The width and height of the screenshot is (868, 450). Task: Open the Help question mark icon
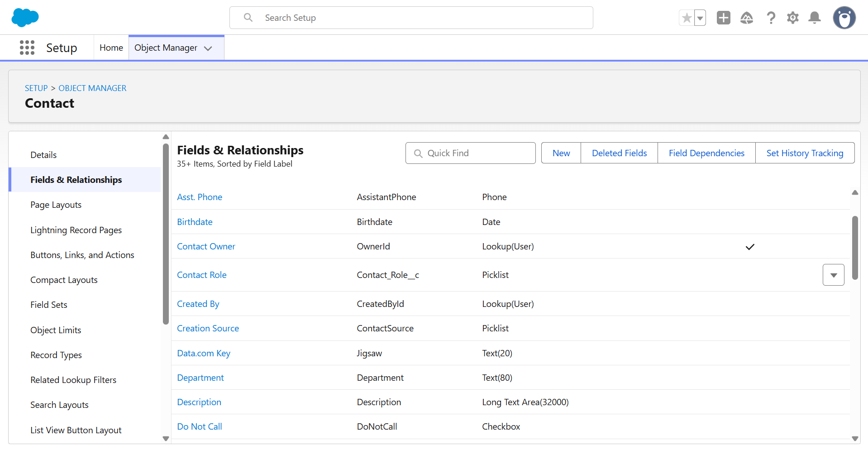[x=771, y=18]
